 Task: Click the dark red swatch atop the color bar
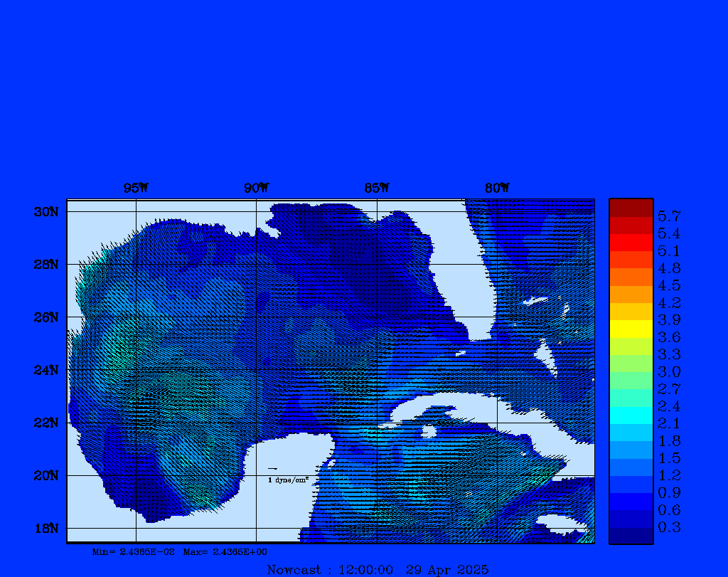click(x=631, y=207)
